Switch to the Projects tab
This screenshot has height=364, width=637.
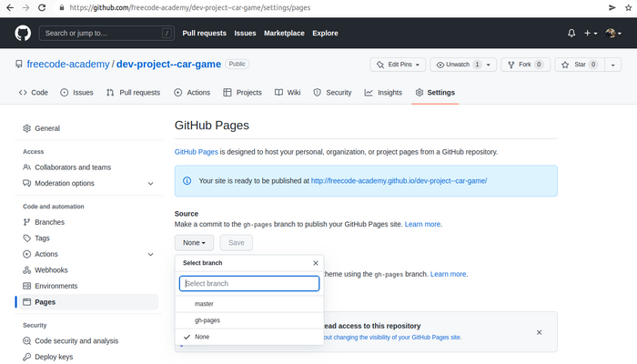243,93
